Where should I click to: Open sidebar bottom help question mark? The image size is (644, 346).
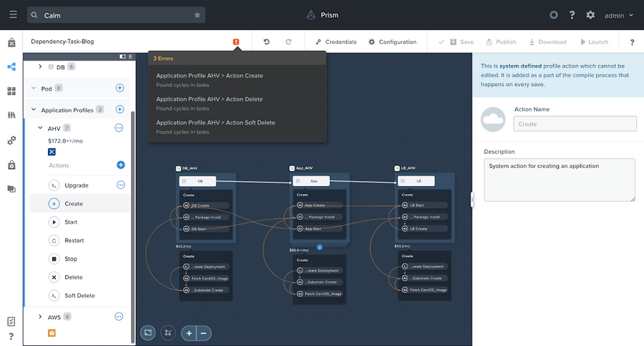pos(11,337)
